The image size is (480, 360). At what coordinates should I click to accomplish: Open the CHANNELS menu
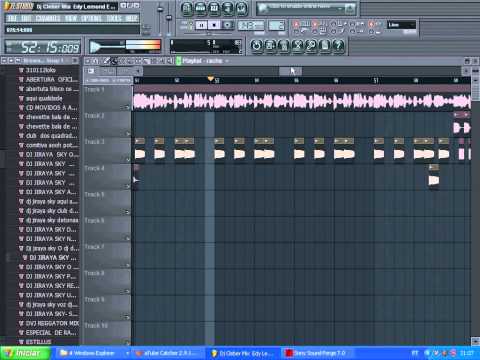click(48, 18)
